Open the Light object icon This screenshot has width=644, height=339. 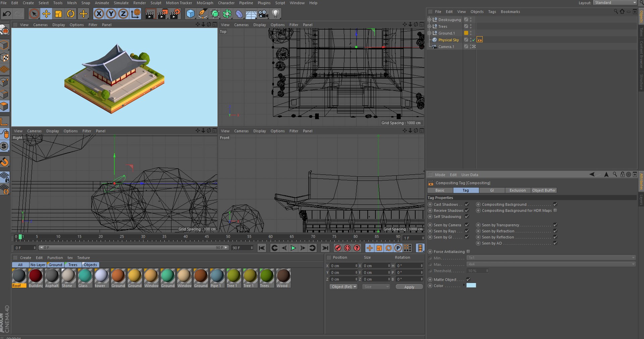coord(275,14)
